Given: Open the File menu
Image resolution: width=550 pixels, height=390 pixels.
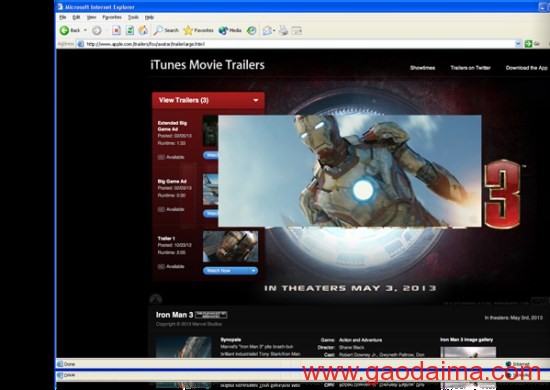Looking at the screenshot, I should click(x=63, y=17).
